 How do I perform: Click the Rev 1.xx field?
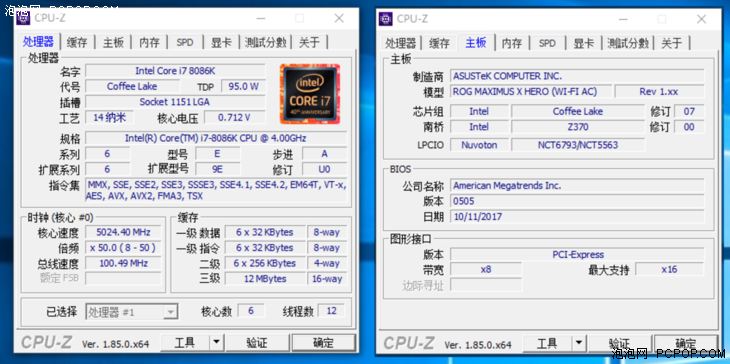tap(659, 91)
